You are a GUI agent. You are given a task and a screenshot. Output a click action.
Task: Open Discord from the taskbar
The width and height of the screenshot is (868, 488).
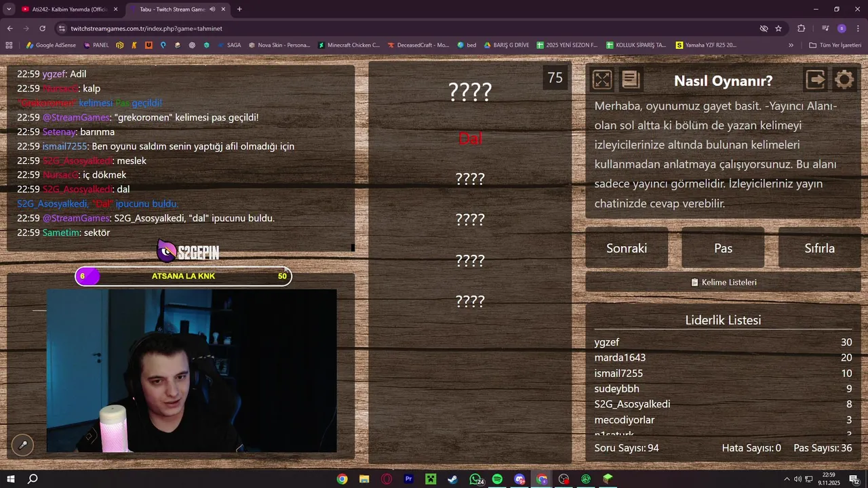[519, 479]
